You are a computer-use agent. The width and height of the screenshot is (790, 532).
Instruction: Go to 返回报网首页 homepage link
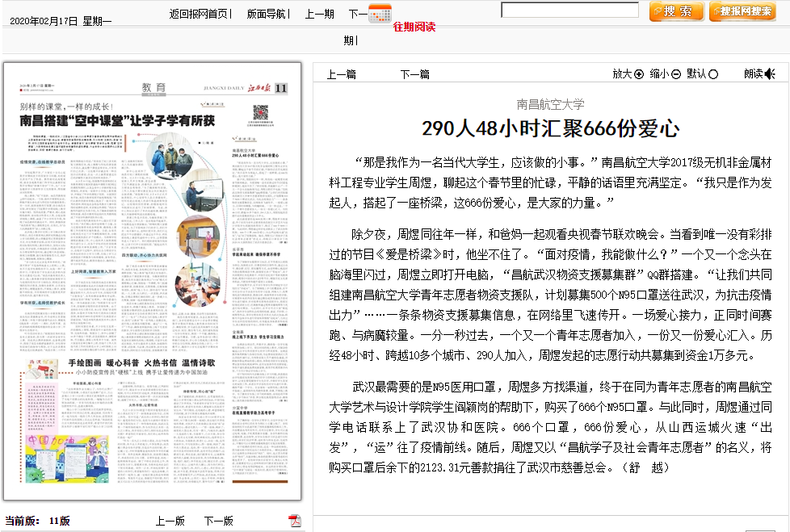coord(199,14)
